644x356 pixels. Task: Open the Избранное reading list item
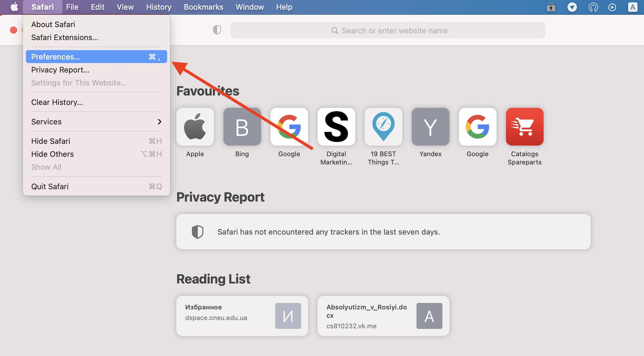[x=242, y=316]
